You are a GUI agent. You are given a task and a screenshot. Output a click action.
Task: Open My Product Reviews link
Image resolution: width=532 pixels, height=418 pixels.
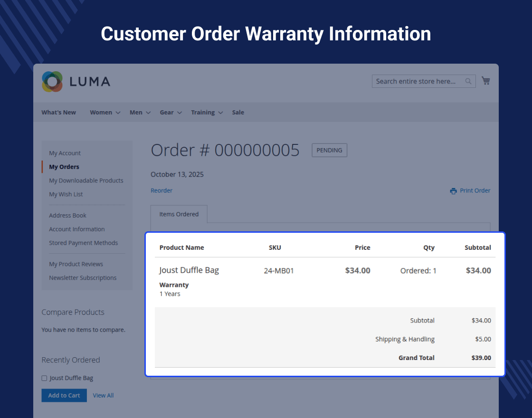coord(76,264)
